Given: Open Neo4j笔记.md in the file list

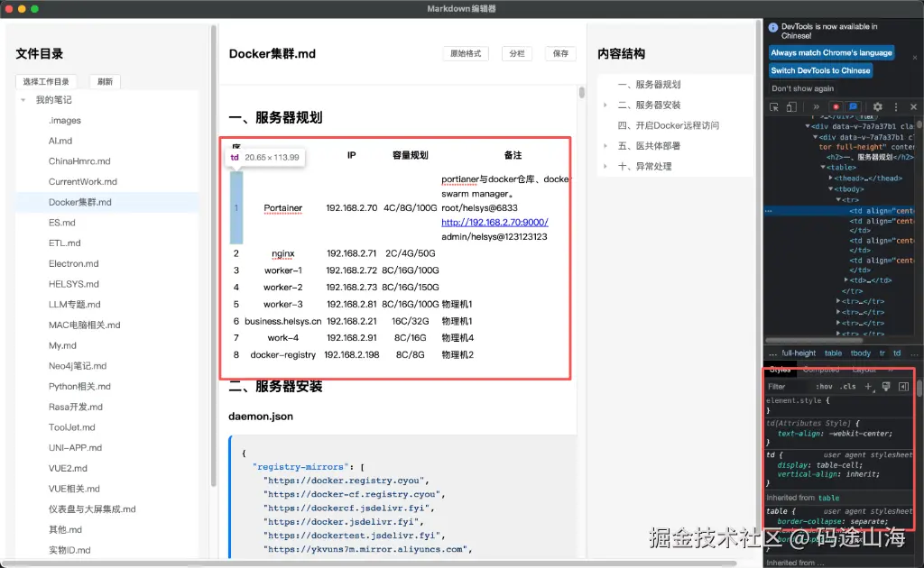Looking at the screenshot, I should click(x=78, y=366).
